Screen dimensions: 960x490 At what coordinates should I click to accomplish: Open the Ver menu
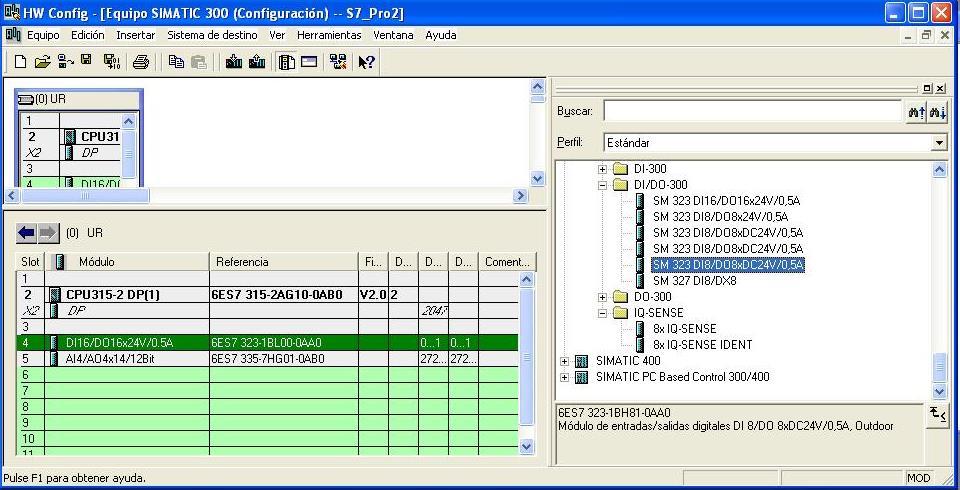[x=277, y=36]
